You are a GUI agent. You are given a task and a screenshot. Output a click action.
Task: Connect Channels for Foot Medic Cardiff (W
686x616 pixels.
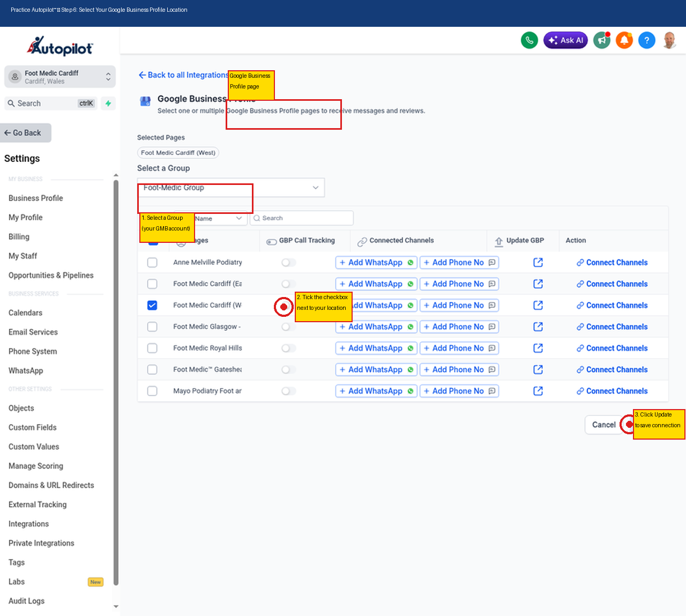click(612, 306)
